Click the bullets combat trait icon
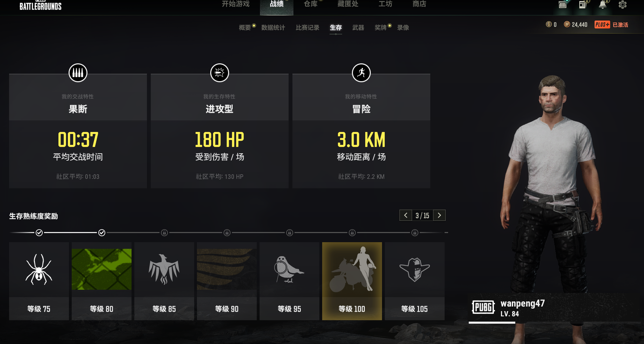Image resolution: width=644 pixels, height=344 pixels. click(78, 73)
